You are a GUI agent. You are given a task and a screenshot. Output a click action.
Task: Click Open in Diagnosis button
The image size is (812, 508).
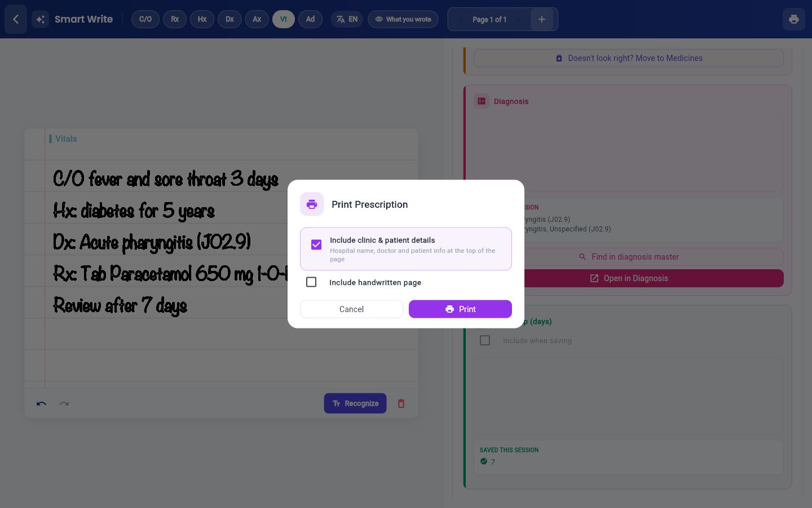(x=629, y=278)
